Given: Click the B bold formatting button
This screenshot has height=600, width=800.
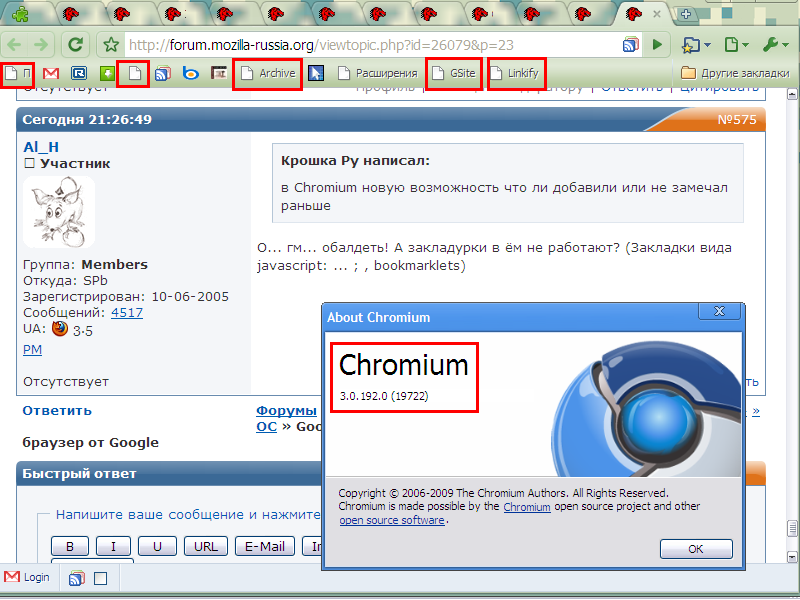Looking at the screenshot, I should tap(70, 546).
